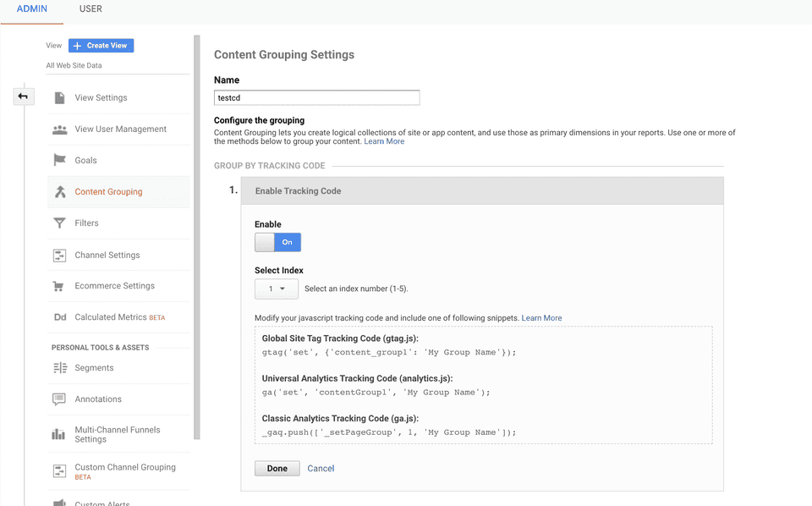Click the Name input field

(x=316, y=98)
